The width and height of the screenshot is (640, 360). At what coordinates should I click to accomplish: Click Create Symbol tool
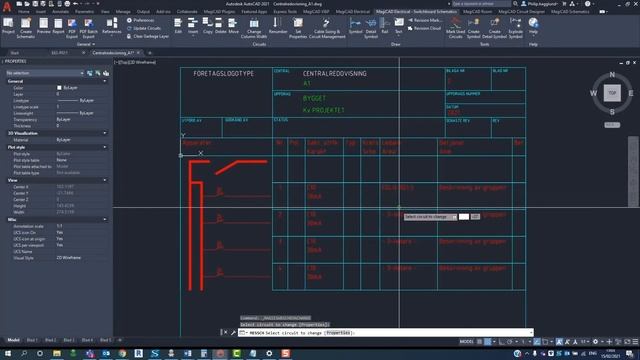coord(473,28)
